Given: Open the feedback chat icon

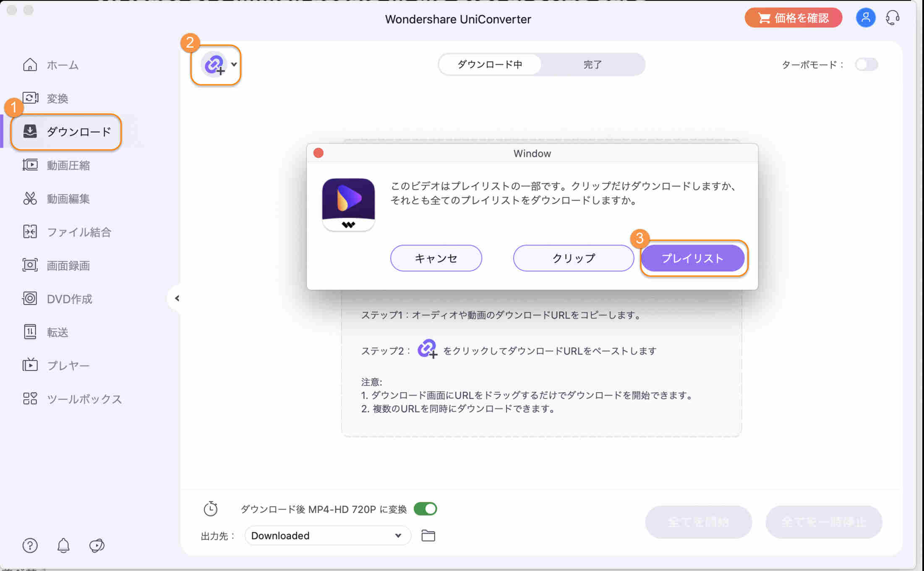Looking at the screenshot, I should [97, 545].
